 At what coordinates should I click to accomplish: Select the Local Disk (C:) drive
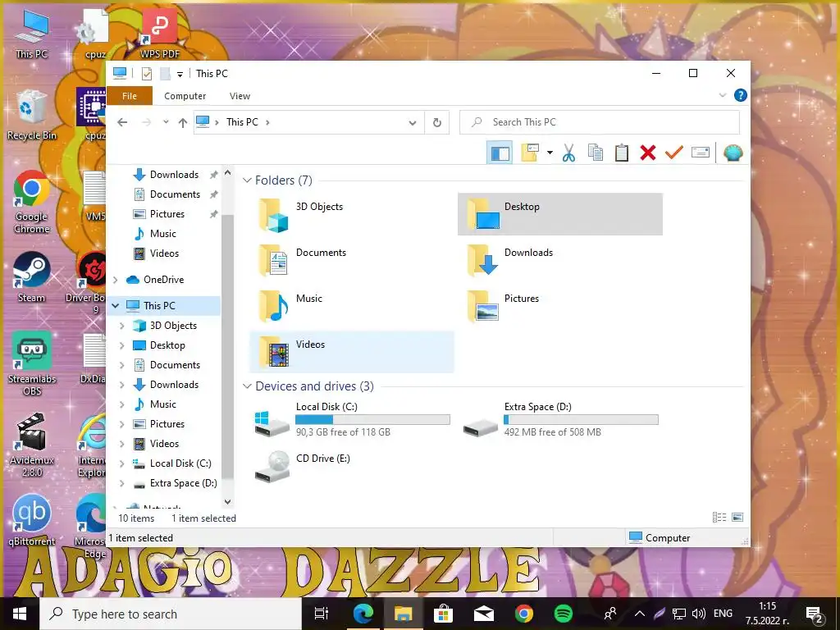click(x=352, y=419)
